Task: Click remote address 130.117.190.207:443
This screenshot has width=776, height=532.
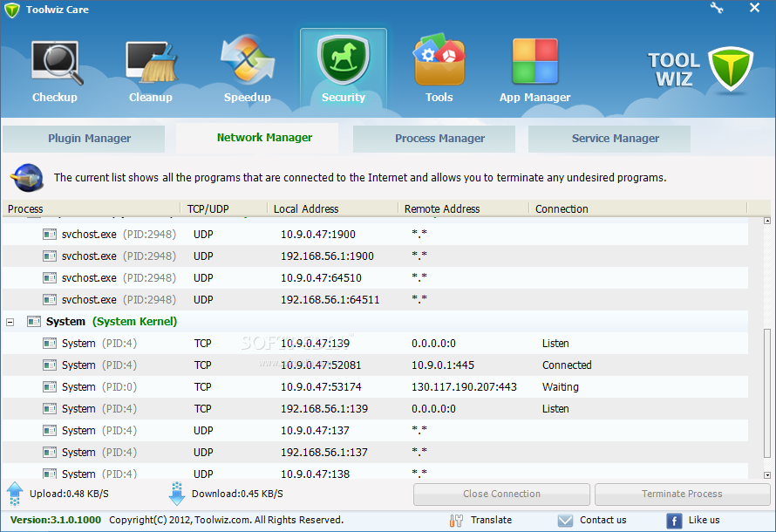Action: (x=464, y=387)
